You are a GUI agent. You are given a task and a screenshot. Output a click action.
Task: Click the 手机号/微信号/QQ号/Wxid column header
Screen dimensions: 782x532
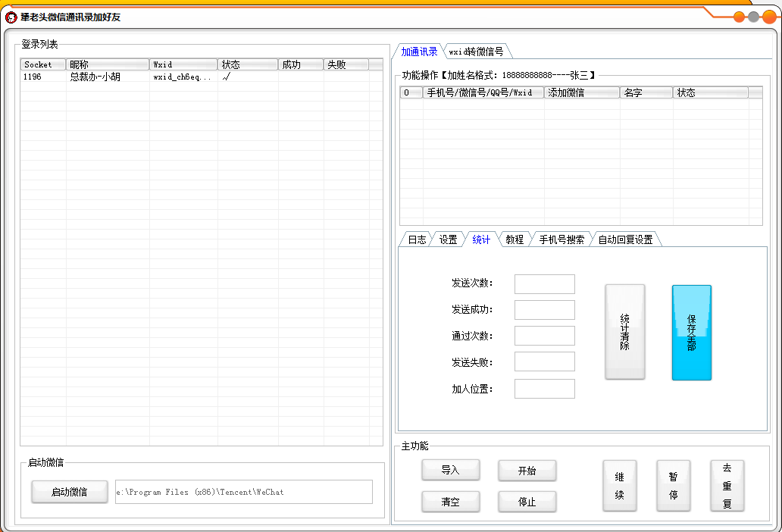(483, 92)
